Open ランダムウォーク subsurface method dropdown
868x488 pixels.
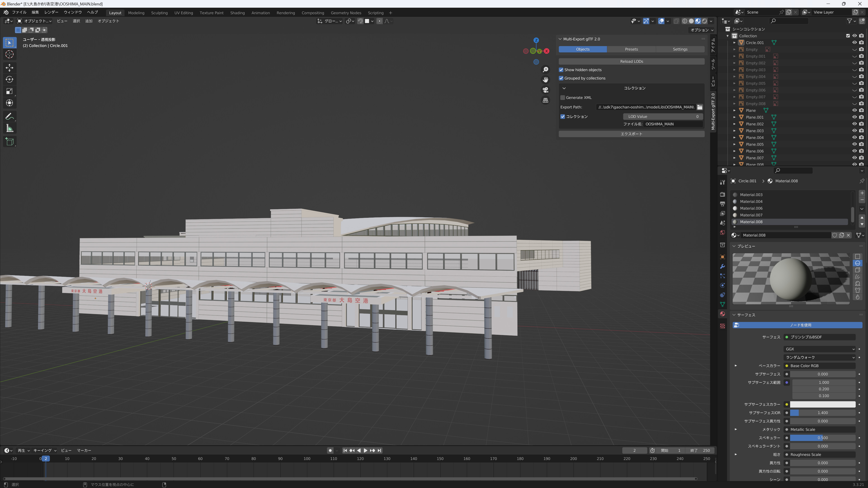819,357
